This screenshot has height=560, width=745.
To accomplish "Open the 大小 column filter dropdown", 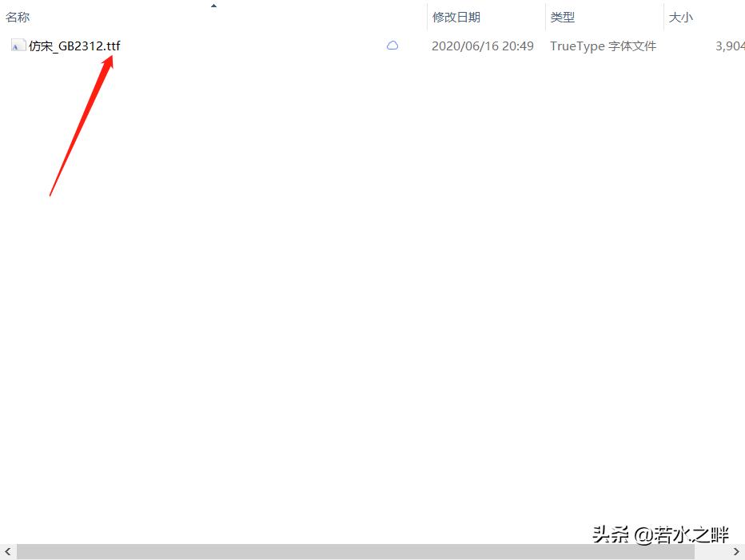I will click(x=739, y=17).
